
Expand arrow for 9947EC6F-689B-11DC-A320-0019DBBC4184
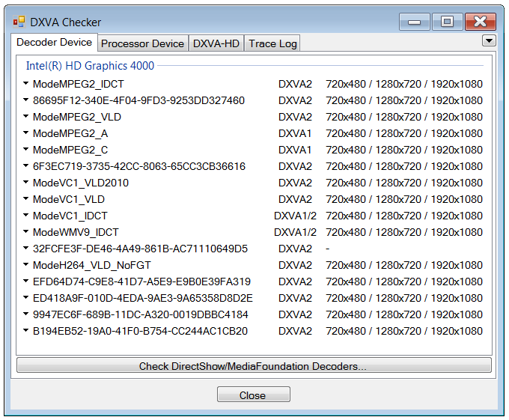[26, 314]
